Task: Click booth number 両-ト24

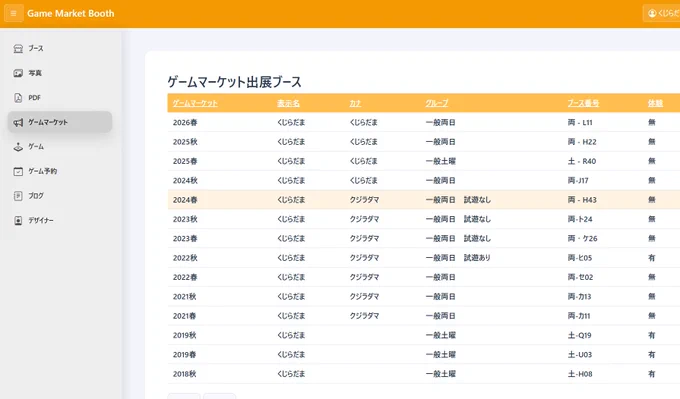Action: click(580, 219)
